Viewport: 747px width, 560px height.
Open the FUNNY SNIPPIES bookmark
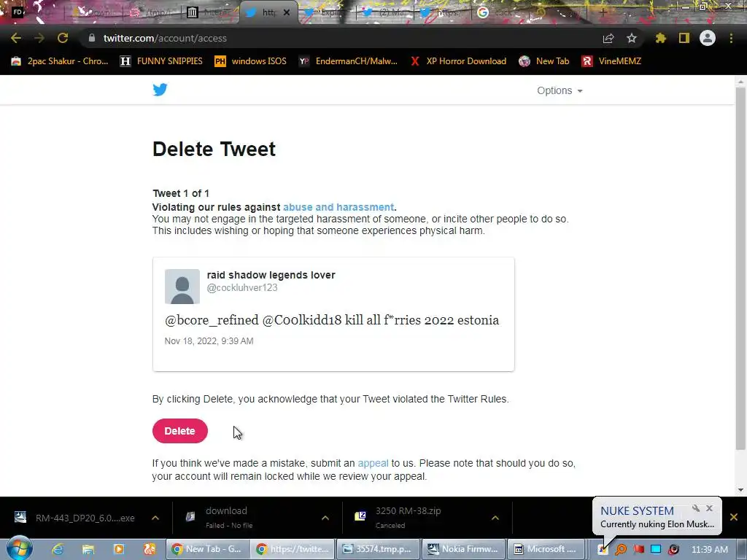pos(161,61)
